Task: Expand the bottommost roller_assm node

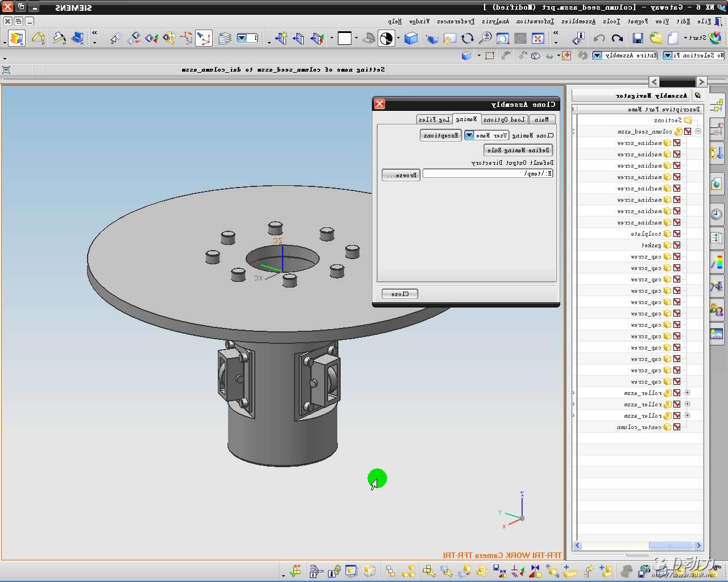Action: pos(688,415)
